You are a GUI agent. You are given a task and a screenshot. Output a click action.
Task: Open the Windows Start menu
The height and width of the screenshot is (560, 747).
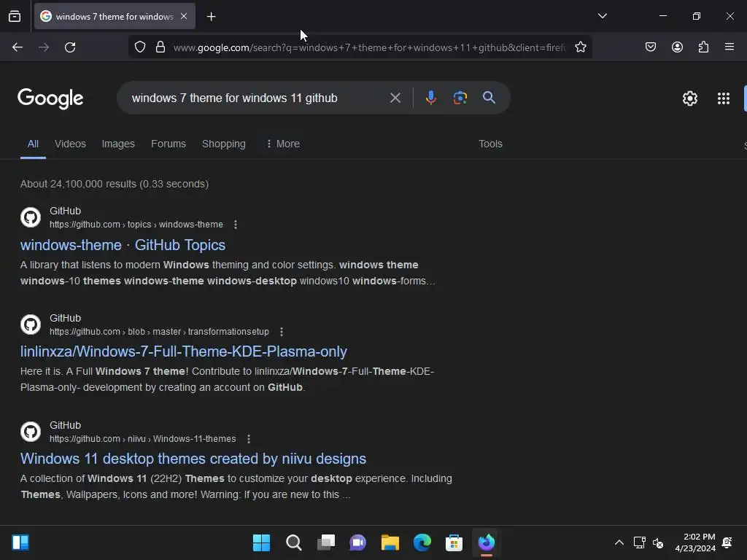coord(261,542)
